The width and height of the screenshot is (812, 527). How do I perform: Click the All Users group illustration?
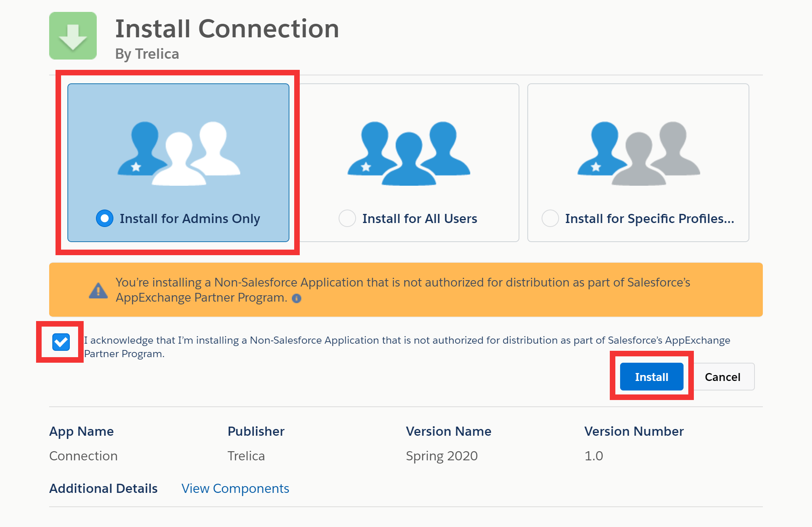point(409,154)
